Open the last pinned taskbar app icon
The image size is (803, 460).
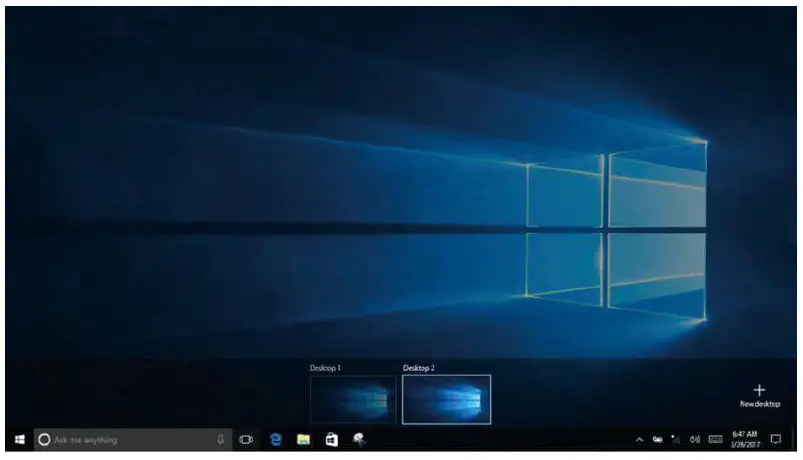coord(359,440)
